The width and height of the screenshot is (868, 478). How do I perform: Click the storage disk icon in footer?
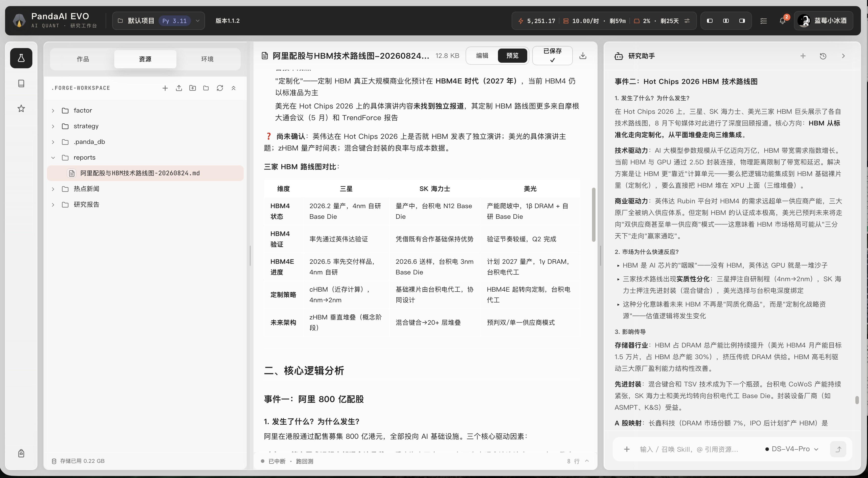click(x=54, y=461)
